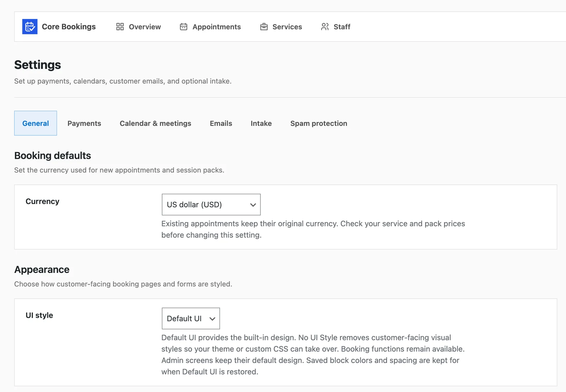566x392 pixels.
Task: Click the Booking defaults heading
Action: click(x=52, y=156)
